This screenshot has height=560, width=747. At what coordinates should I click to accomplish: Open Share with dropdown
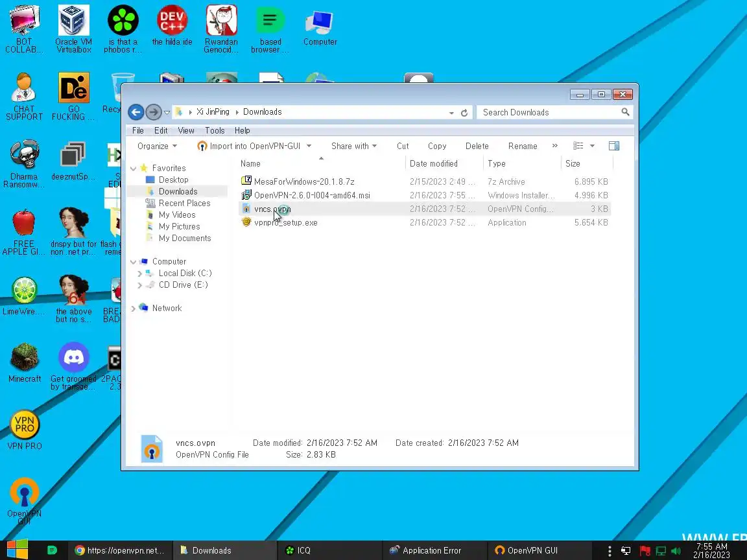coord(354,146)
